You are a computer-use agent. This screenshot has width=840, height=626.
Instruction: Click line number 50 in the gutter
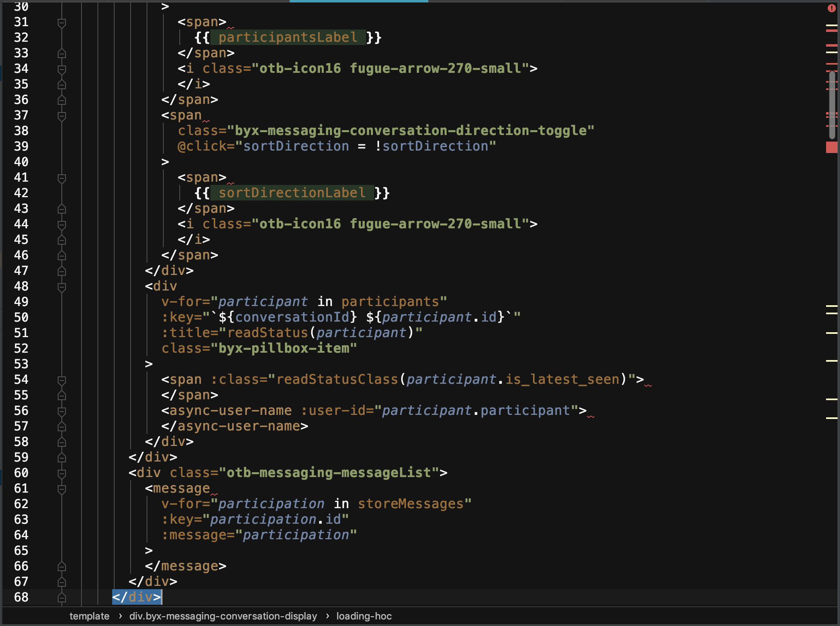(21, 318)
